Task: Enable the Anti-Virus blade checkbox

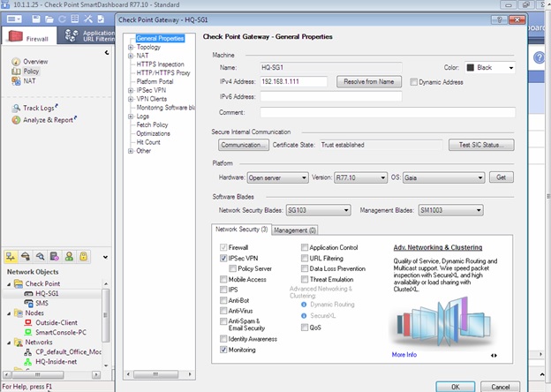Action: point(223,311)
